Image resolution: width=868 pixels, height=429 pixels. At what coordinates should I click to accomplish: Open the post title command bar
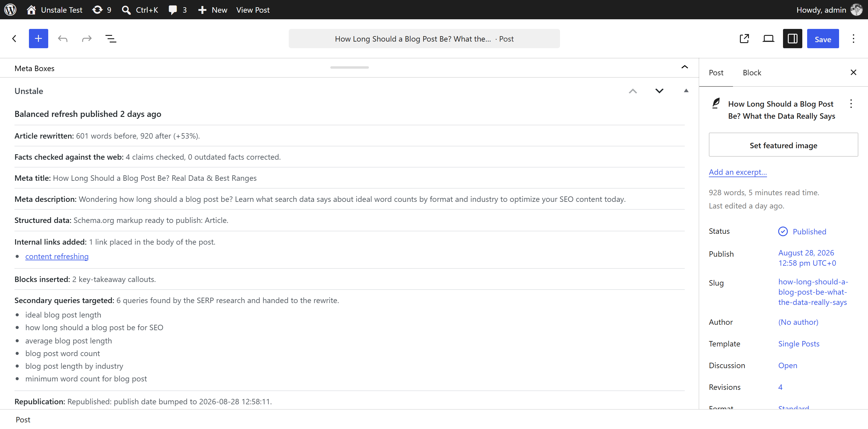click(424, 38)
